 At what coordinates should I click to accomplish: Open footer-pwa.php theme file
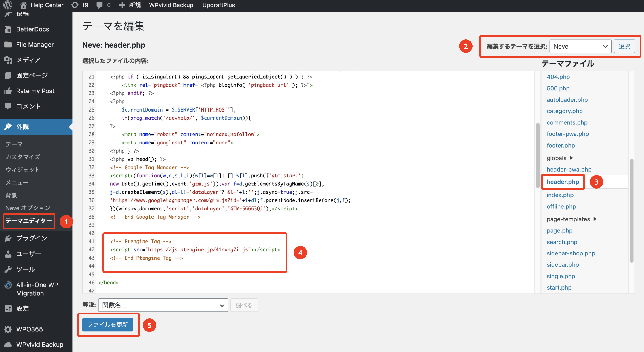(567, 134)
